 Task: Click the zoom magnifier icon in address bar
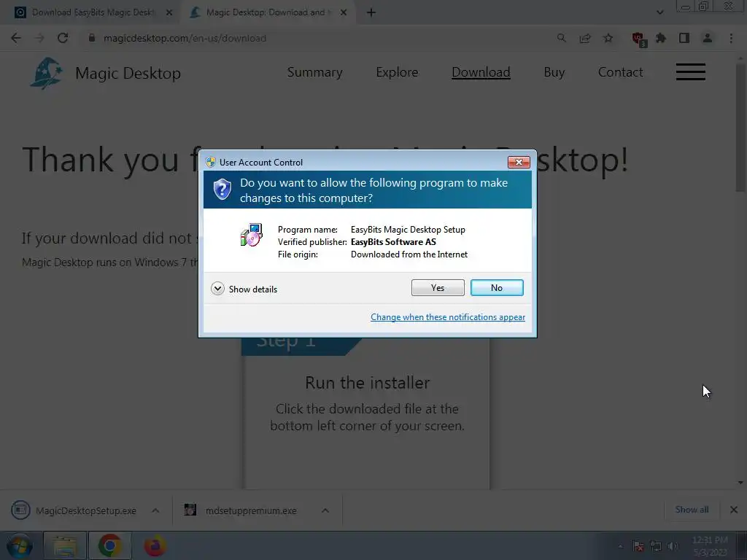562,38
